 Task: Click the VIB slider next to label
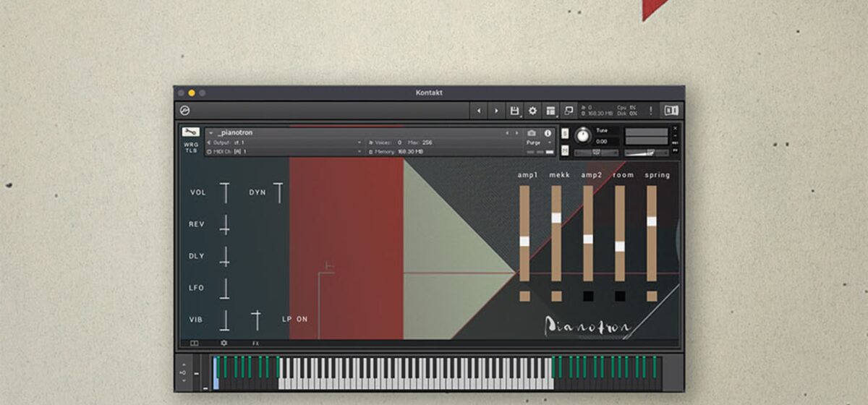coord(225,320)
